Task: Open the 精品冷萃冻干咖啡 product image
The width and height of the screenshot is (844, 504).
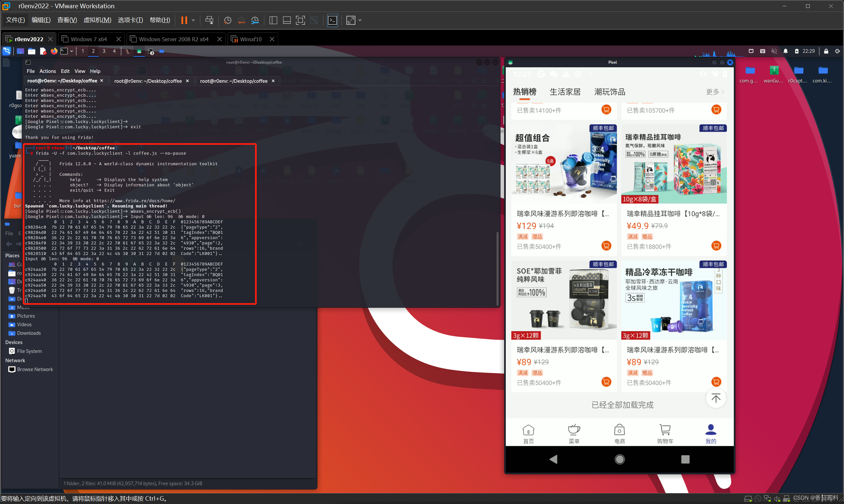Action: tap(674, 300)
